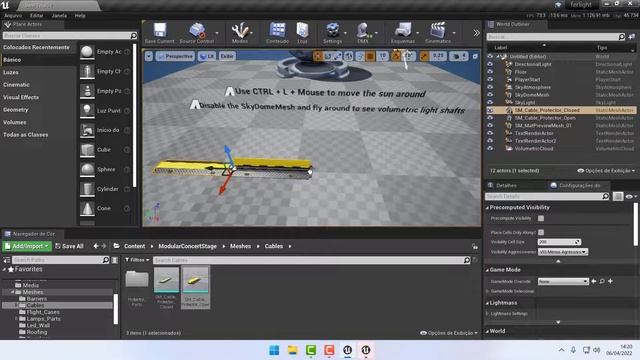Open the Add/Import dropdown button
Viewport: 640px width, 360px height.
tap(27, 246)
